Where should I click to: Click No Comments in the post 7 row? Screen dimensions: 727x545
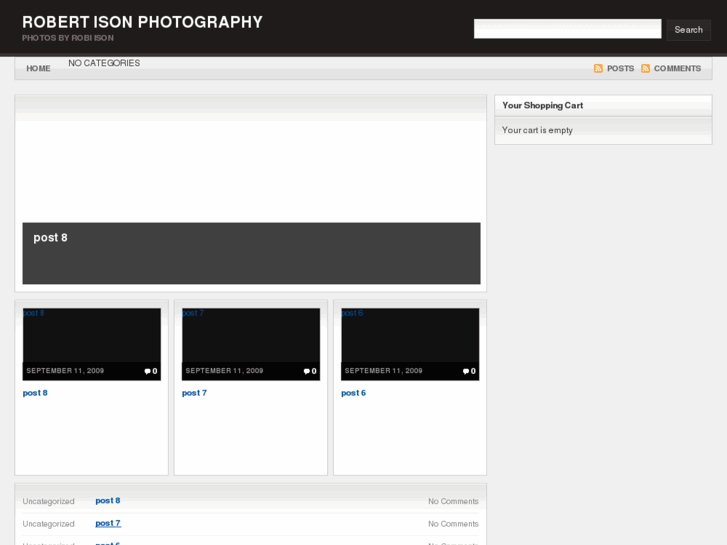pos(453,524)
